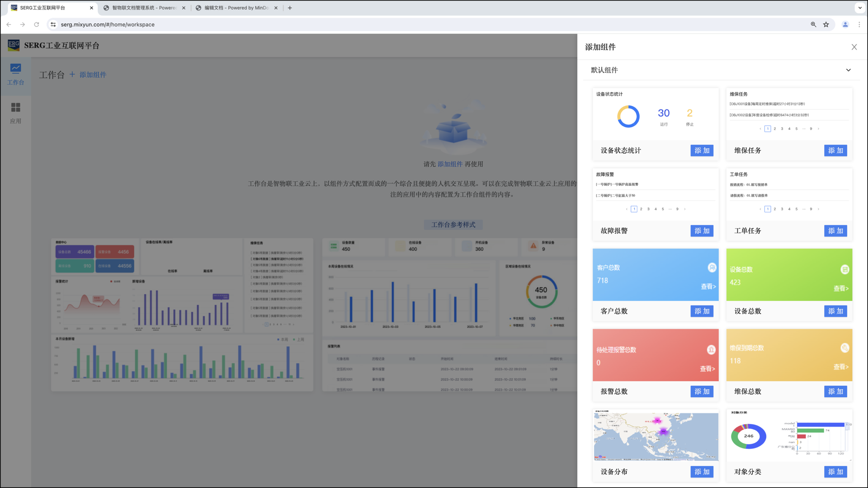This screenshot has width=868, height=488.
Task: Click the 设备总数 card icon
Action: 844,270
